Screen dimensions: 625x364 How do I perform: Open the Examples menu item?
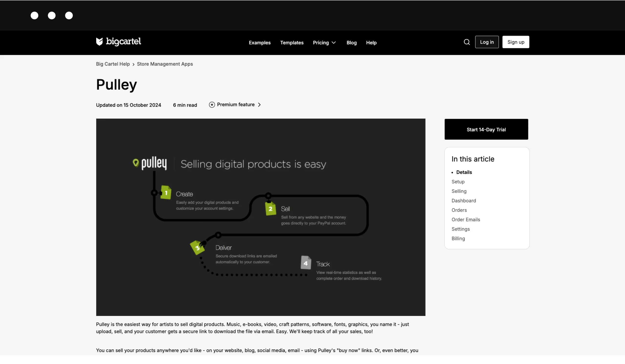(x=260, y=43)
